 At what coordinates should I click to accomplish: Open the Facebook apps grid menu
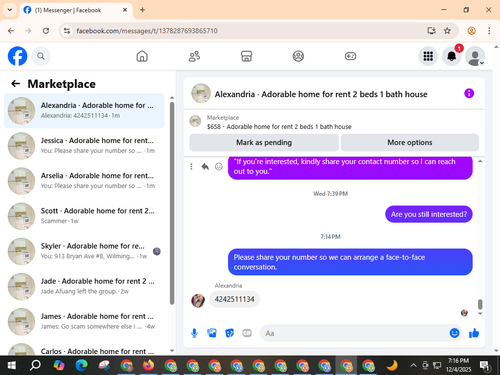click(428, 56)
